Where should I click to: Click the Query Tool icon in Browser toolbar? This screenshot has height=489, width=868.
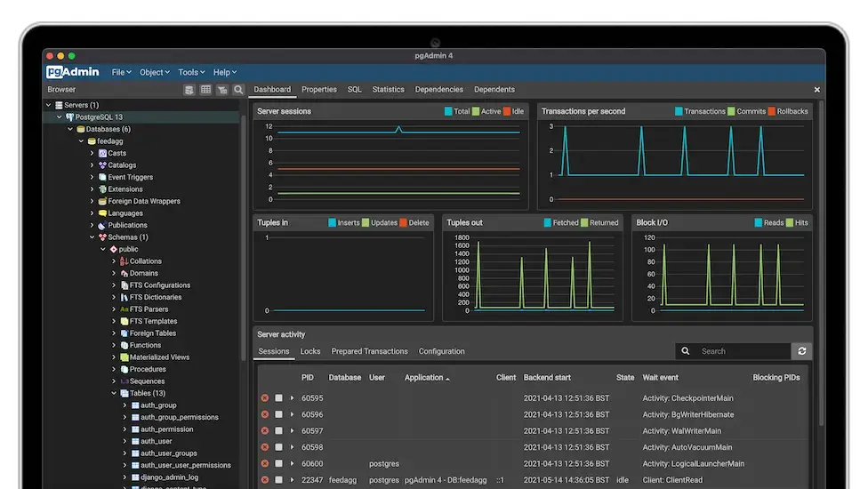click(x=189, y=90)
